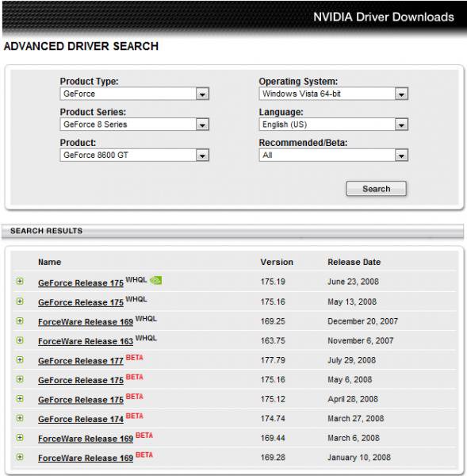This screenshot has height=476, width=467.
Task: Open ForceWare Release 163 WHQL link
Action: pos(86,341)
